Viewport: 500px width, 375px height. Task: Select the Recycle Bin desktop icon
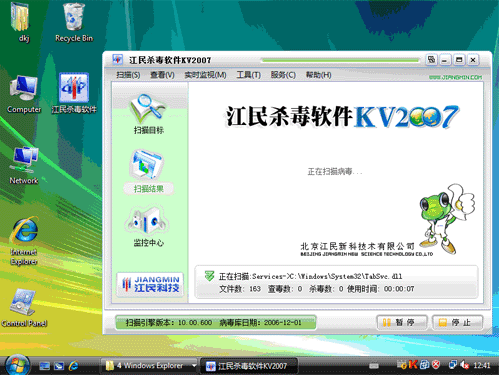coord(74,22)
